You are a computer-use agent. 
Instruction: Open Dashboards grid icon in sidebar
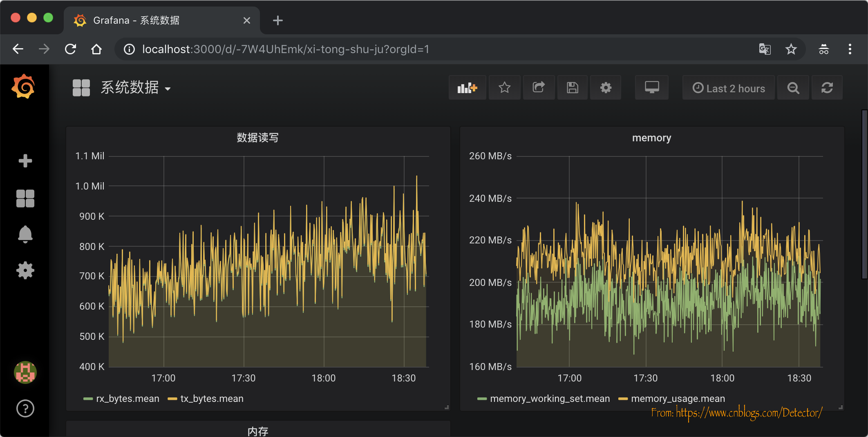pos(25,198)
